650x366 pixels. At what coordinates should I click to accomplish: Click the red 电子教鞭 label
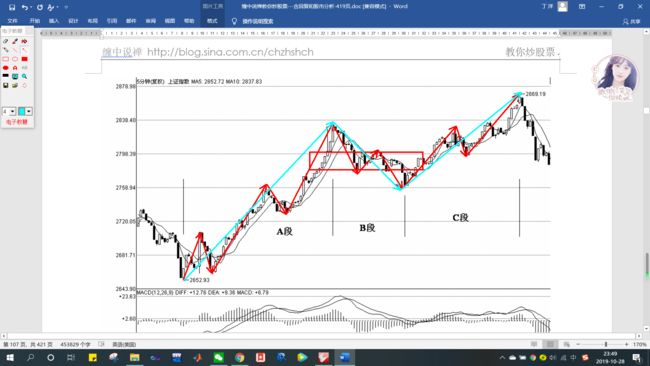17,122
